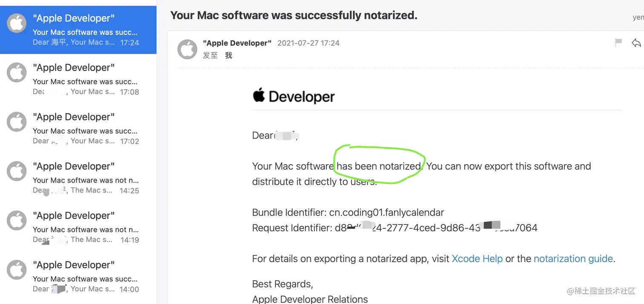
Task: Open the 17:24 Apple Developer email
Action: 78,30
